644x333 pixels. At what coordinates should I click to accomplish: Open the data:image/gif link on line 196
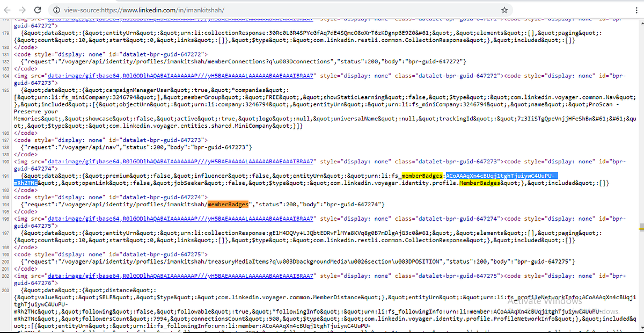point(180,219)
